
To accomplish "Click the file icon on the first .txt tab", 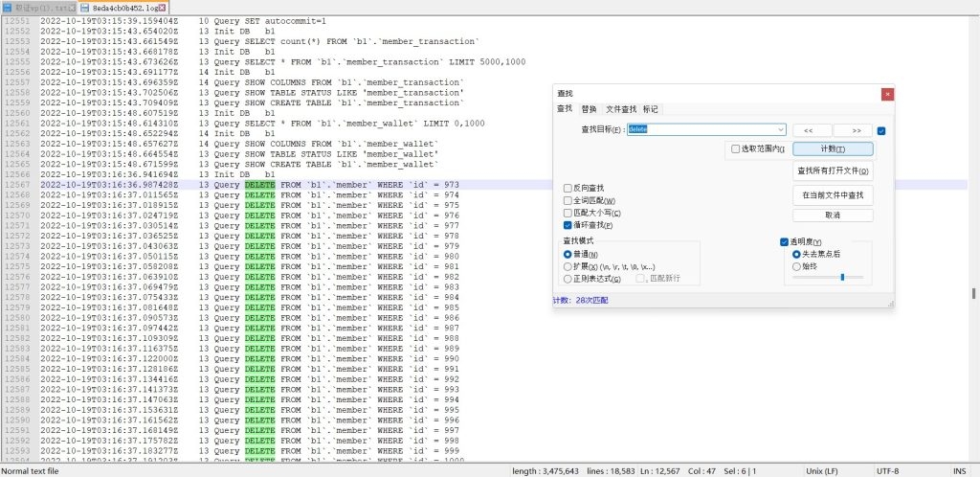I will (x=7, y=8).
